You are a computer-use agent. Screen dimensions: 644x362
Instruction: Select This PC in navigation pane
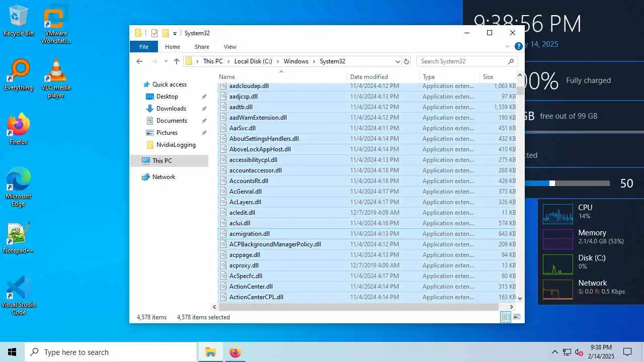(x=169, y=161)
